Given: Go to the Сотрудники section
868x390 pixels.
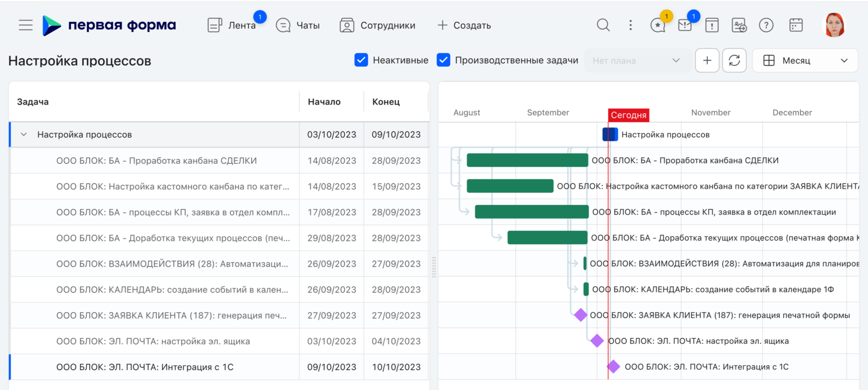Looking at the screenshot, I should 378,25.
